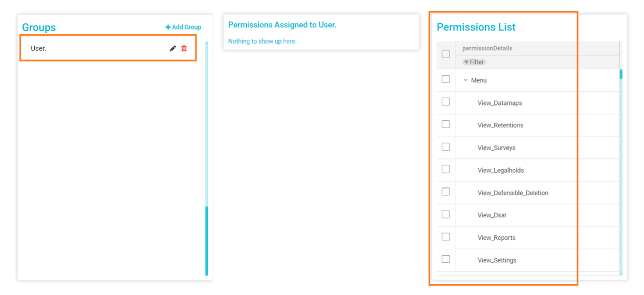The width and height of the screenshot is (644, 295).
Task: Toggle the View_Dsar checkbox
Action: click(446, 214)
